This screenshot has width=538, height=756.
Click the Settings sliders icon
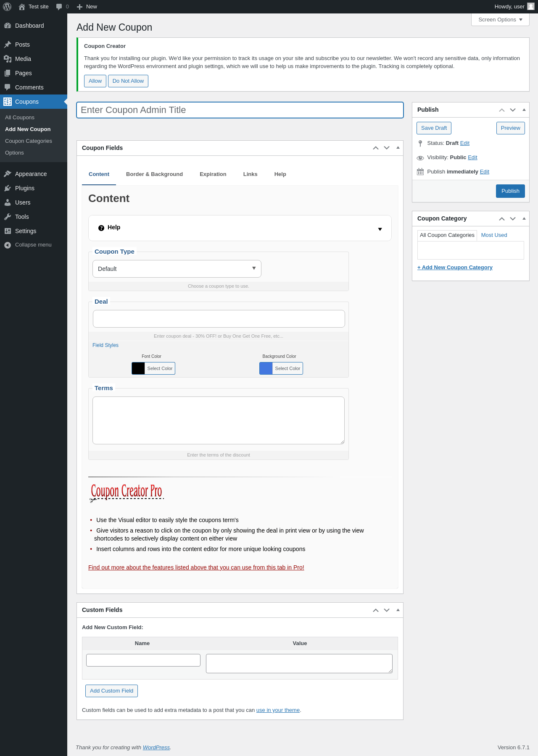coord(8,231)
